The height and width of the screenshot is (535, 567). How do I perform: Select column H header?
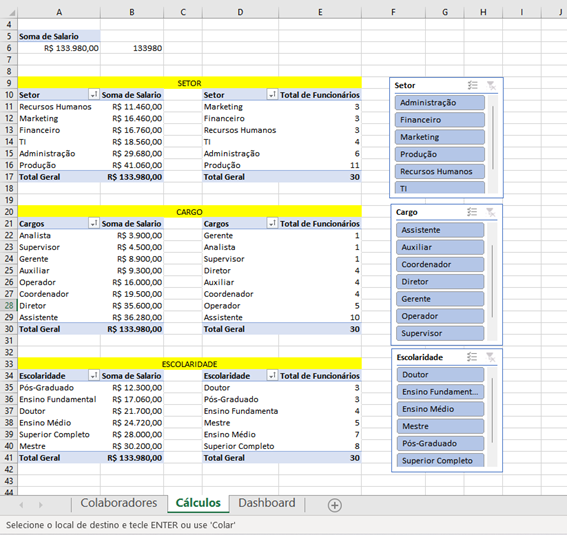(x=483, y=12)
